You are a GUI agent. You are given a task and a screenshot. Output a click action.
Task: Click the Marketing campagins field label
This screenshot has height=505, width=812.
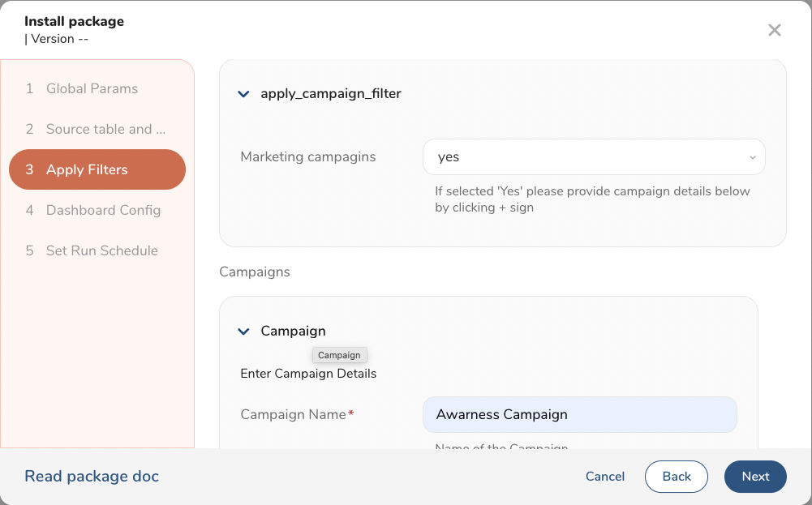pos(308,156)
